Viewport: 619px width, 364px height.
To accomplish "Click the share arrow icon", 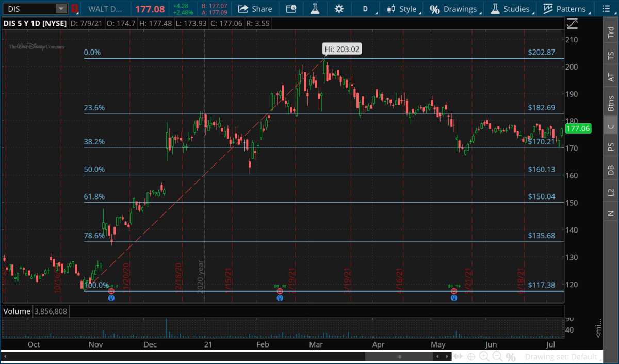I will pos(243,9).
